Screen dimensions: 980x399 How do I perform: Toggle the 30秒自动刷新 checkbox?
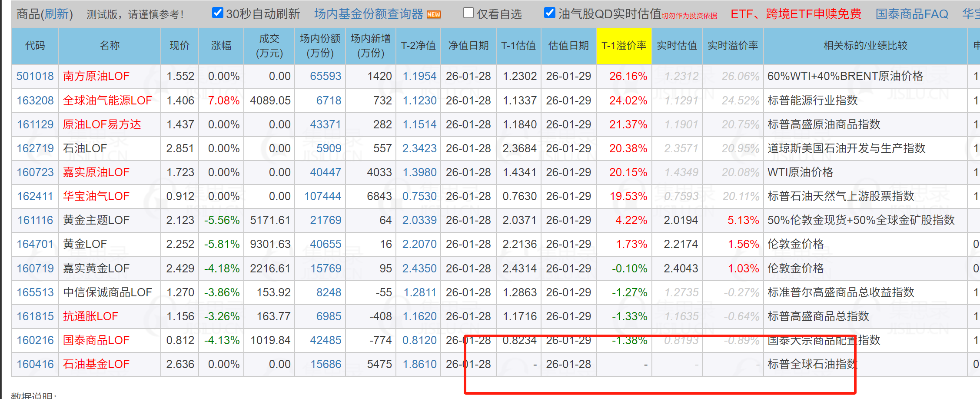(217, 13)
